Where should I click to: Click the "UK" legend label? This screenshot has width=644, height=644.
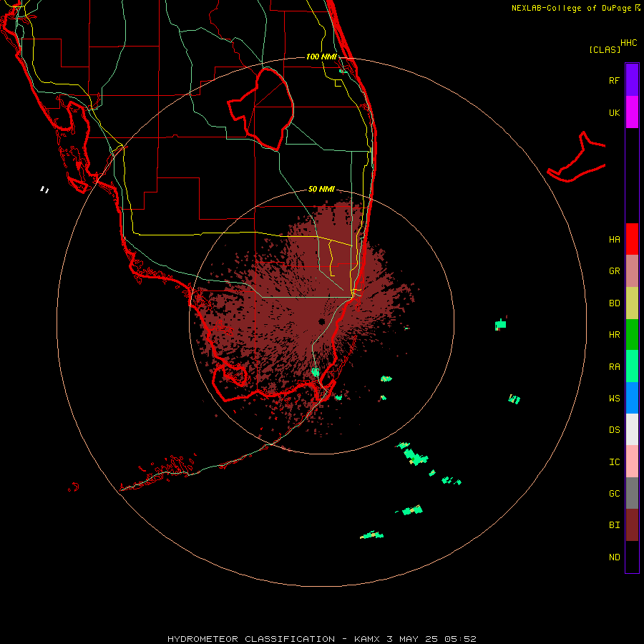coord(614,112)
